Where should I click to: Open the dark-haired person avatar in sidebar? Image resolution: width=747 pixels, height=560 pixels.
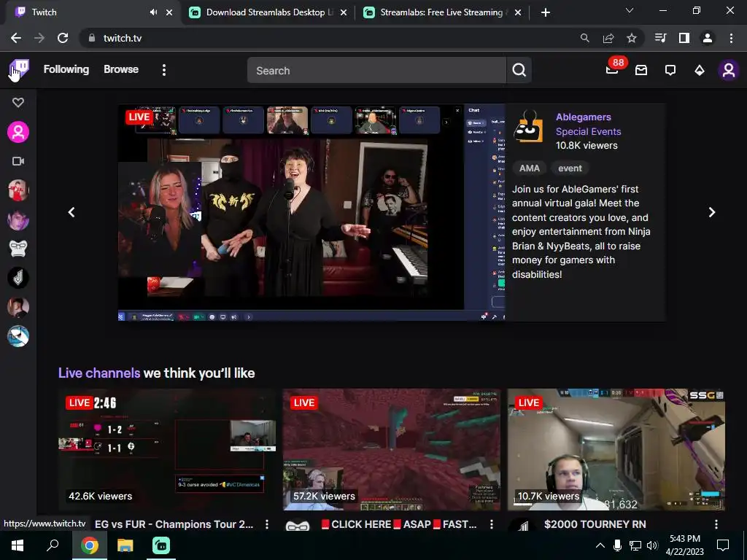(18, 307)
